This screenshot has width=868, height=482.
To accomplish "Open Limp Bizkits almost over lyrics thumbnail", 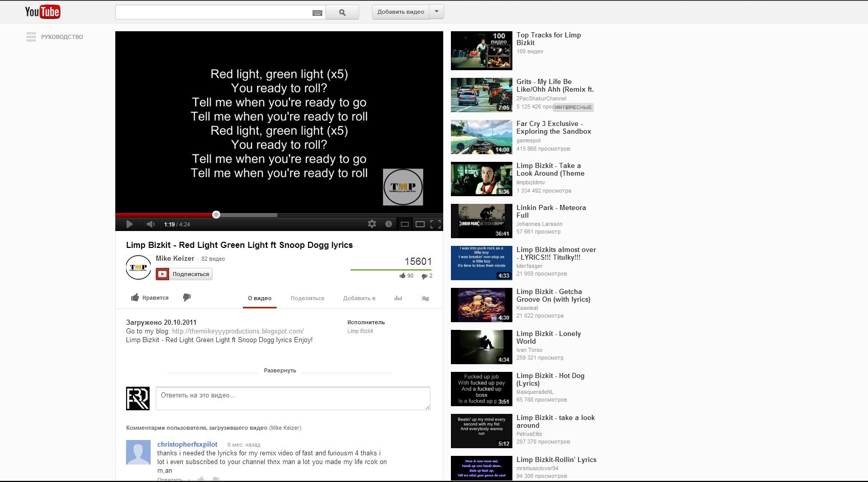I will 482,263.
